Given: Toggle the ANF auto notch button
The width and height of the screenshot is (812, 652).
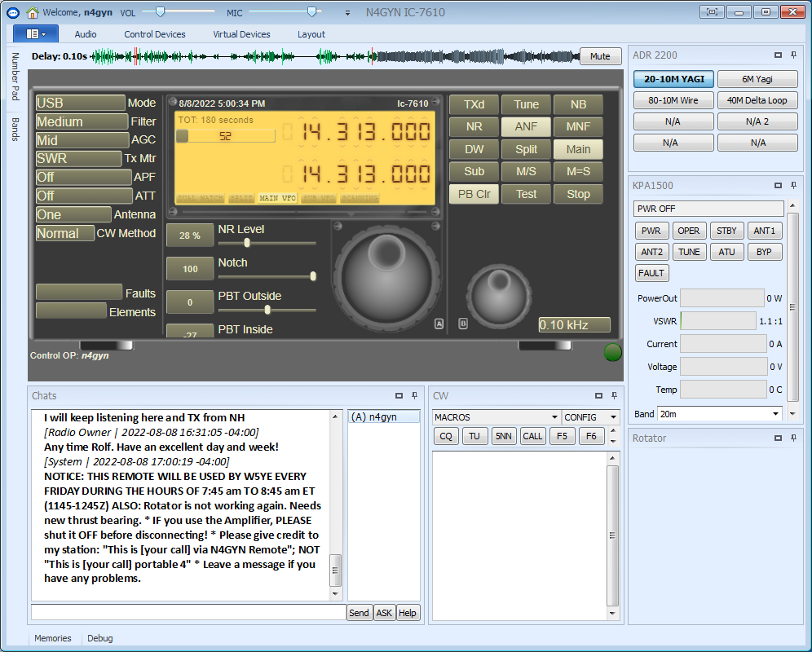Looking at the screenshot, I should click(x=526, y=127).
